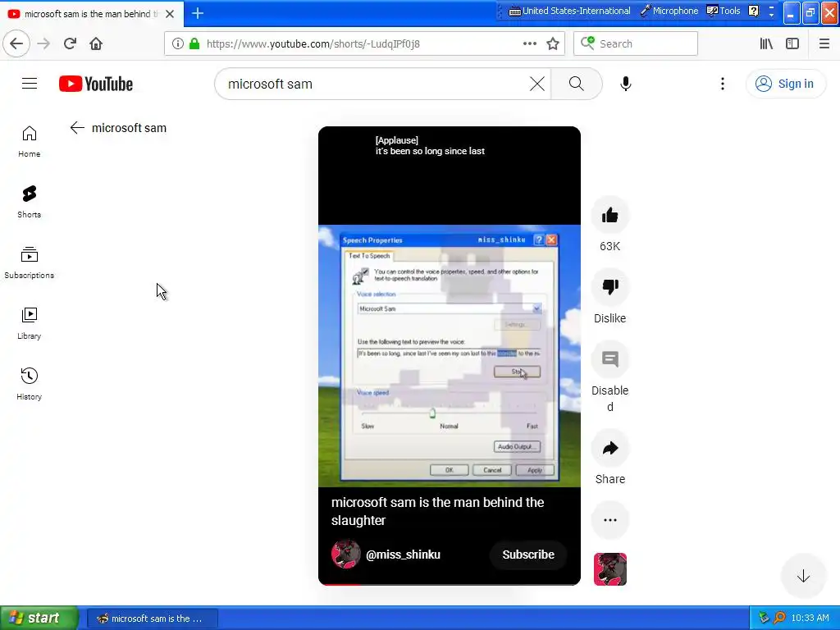Viewport: 840px width, 630px height.
Task: Return to microsoft sam search results
Action: (77, 127)
